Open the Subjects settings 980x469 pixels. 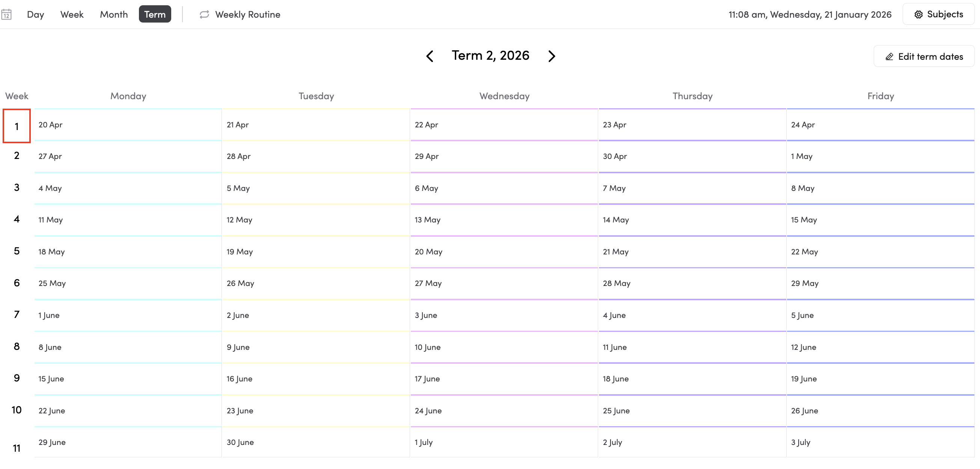point(939,14)
